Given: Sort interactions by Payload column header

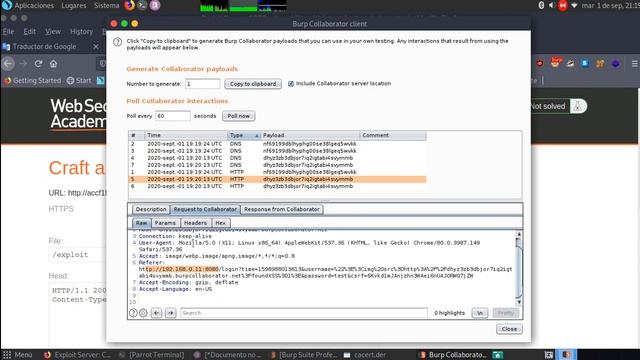Looking at the screenshot, I should point(310,135).
